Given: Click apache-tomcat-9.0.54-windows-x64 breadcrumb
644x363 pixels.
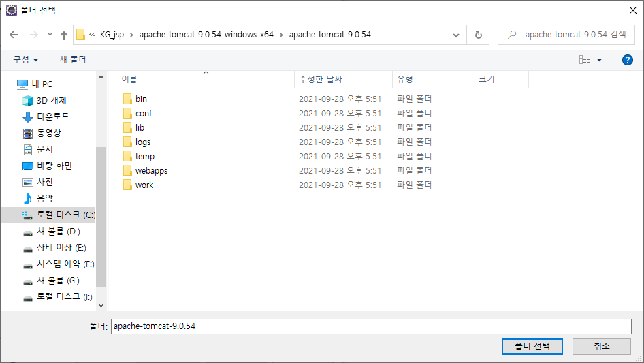Looking at the screenshot, I should pyautogui.click(x=206, y=35).
